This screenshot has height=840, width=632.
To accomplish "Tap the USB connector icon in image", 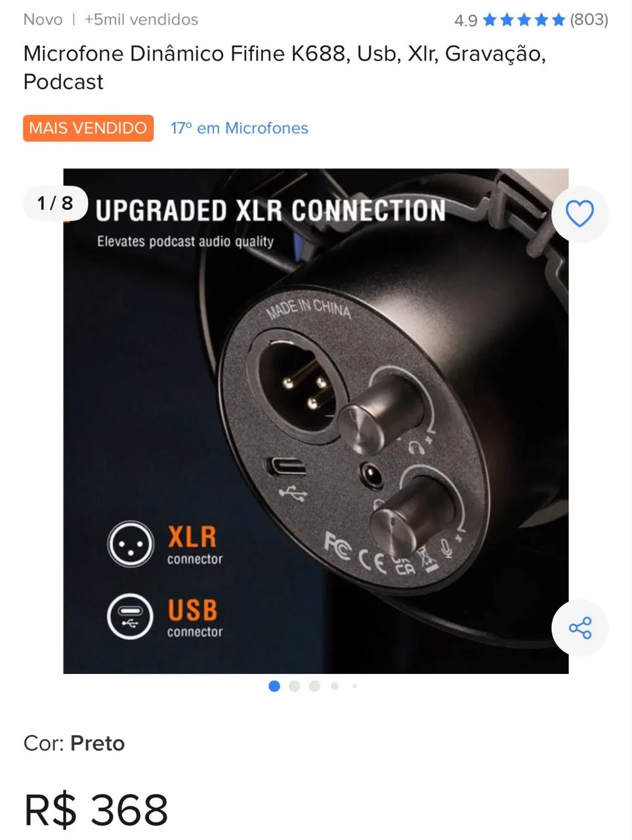I will click(131, 617).
